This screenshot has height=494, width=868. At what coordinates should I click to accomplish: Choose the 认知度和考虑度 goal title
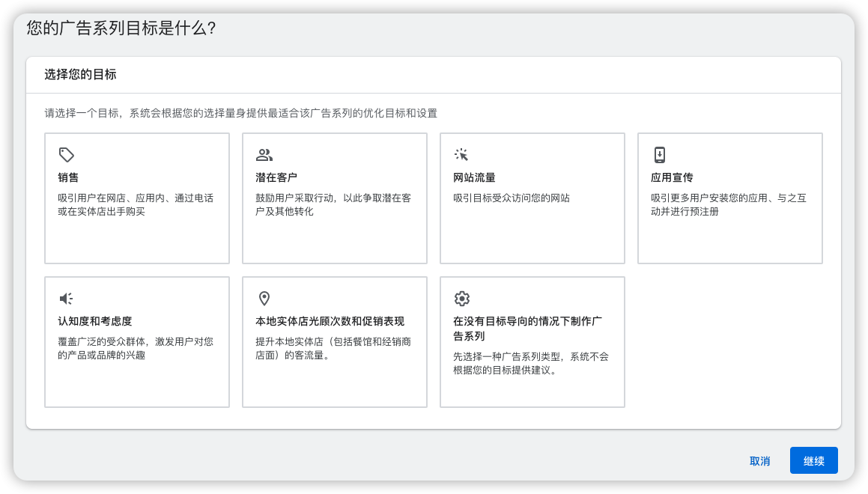pos(94,322)
